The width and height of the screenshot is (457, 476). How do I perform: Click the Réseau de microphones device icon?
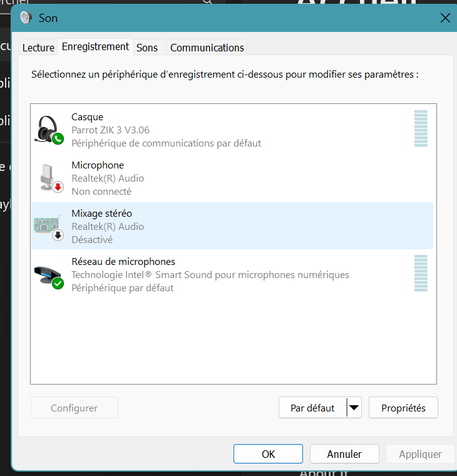click(49, 277)
